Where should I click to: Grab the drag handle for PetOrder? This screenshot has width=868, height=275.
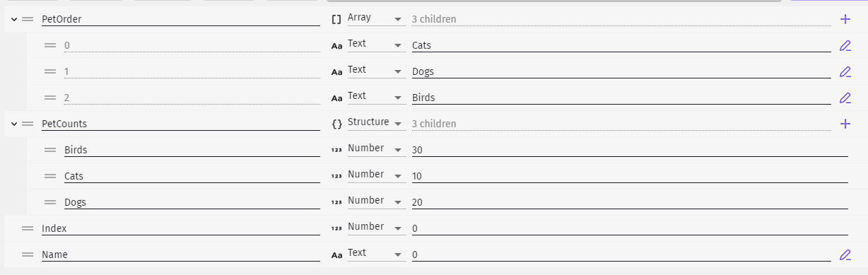point(28,19)
